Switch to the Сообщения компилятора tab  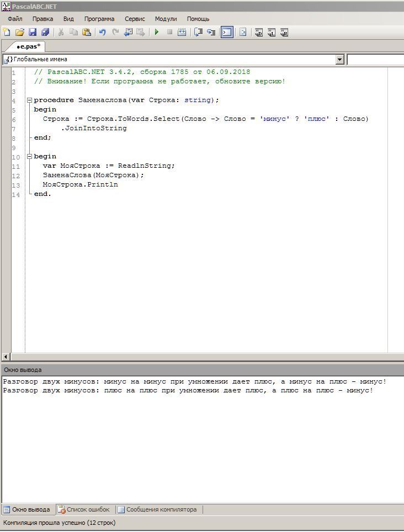pyautogui.click(x=157, y=509)
